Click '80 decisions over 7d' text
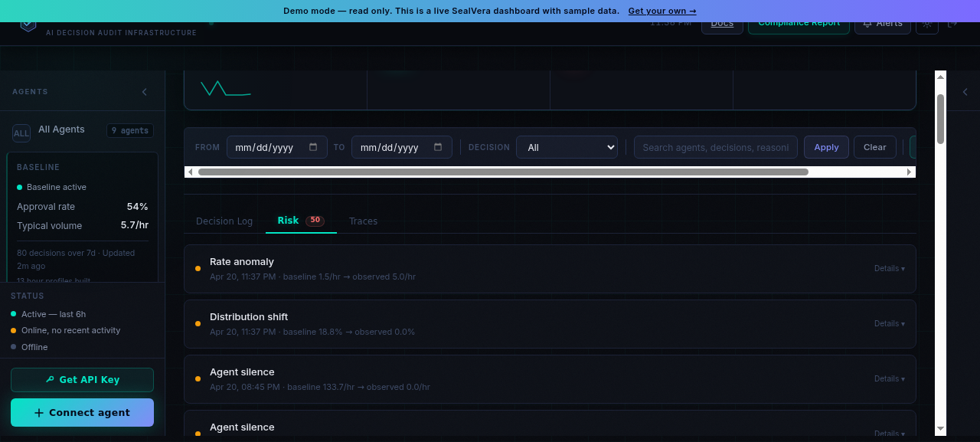The width and height of the screenshot is (980, 442). coord(57,253)
